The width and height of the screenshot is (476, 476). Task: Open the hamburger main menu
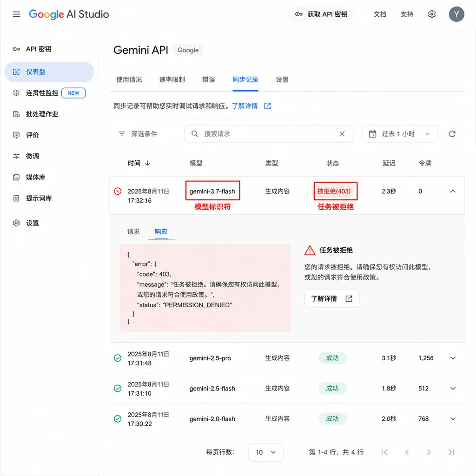pos(16,14)
